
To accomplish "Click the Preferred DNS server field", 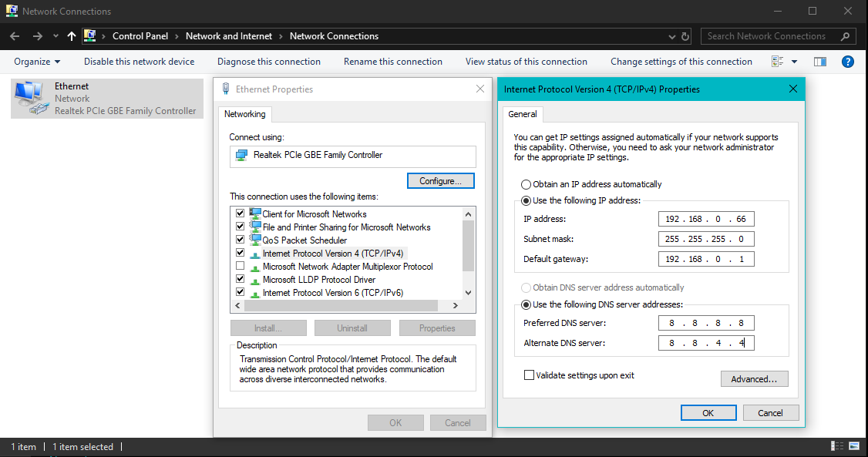I will click(x=706, y=323).
